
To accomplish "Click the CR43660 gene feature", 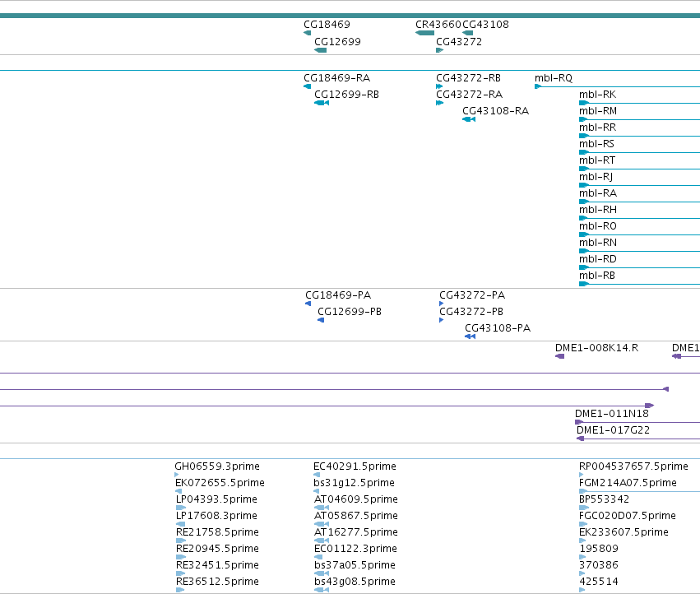I will 424,33.
